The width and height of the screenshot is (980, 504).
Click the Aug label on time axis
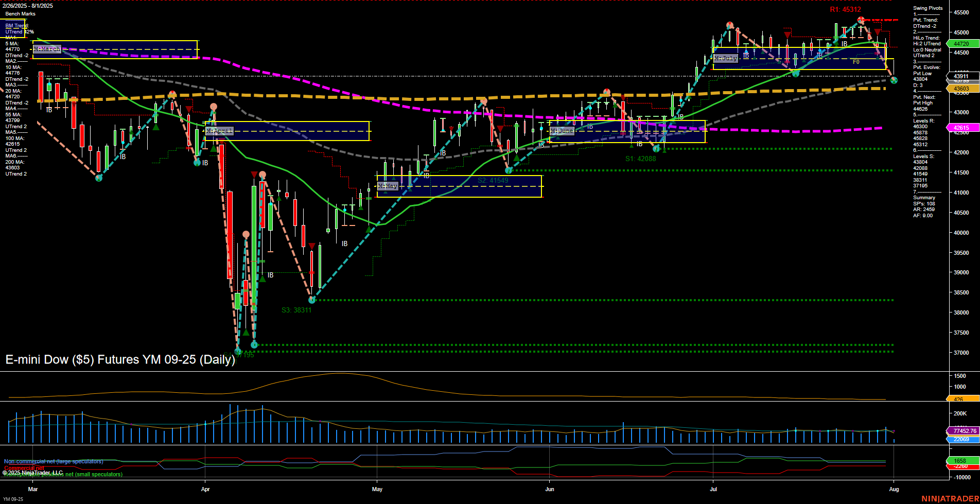point(894,489)
